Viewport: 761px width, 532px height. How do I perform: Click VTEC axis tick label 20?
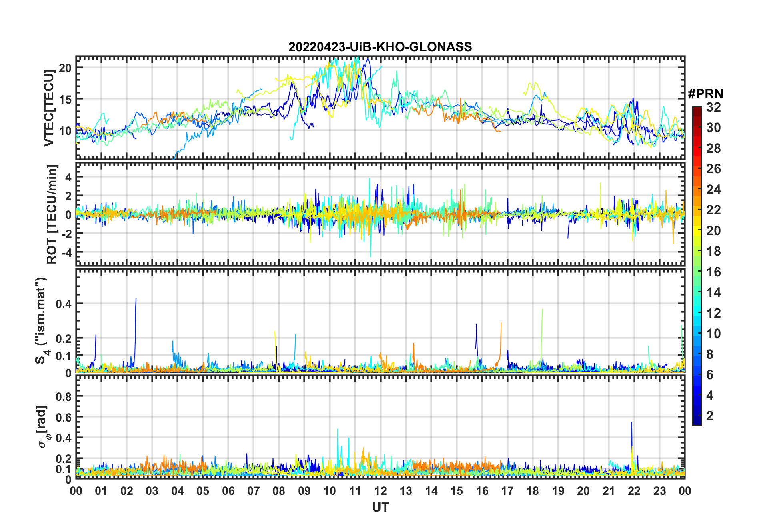65,68
